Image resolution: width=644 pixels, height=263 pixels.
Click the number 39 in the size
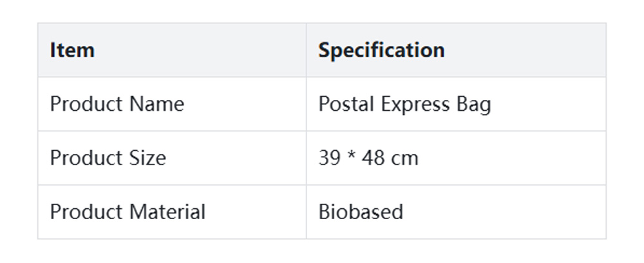[329, 158]
